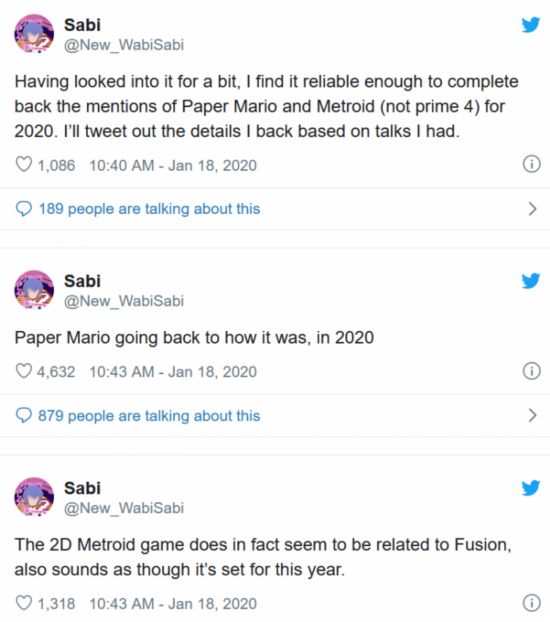550x622 pixels.
Task: Click the Twitter bird icon on Paper Mario tweet
Action: [531, 281]
